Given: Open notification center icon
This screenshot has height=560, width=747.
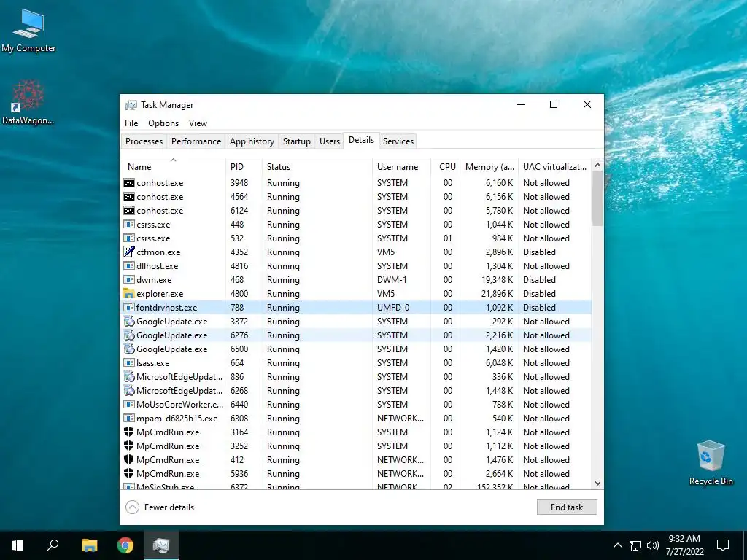Looking at the screenshot, I should (723, 545).
